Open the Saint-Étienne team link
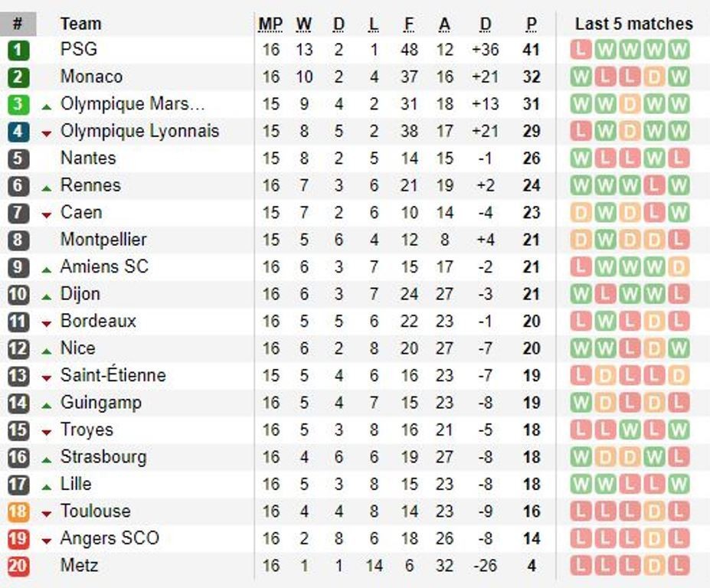Viewport: 710px width, 588px height. pos(113,375)
